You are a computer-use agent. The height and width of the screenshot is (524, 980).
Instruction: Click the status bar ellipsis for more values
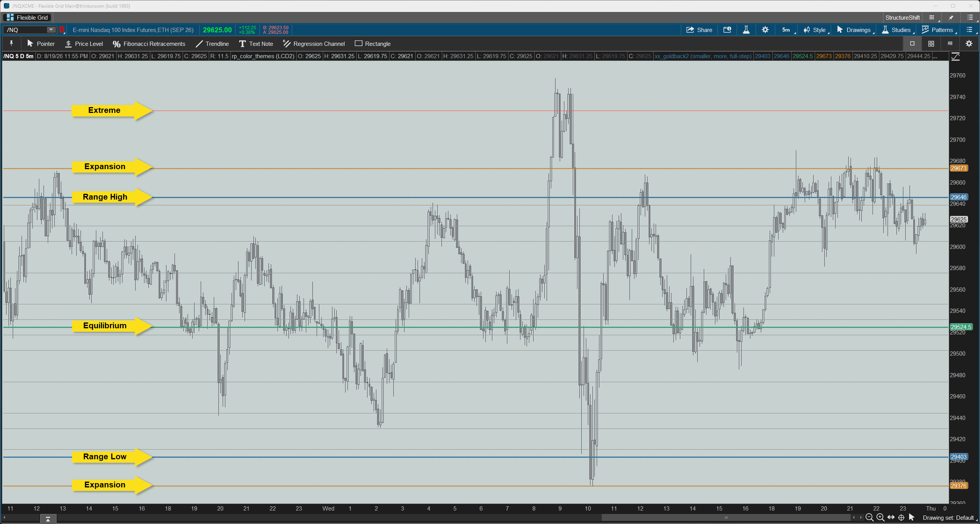point(935,56)
